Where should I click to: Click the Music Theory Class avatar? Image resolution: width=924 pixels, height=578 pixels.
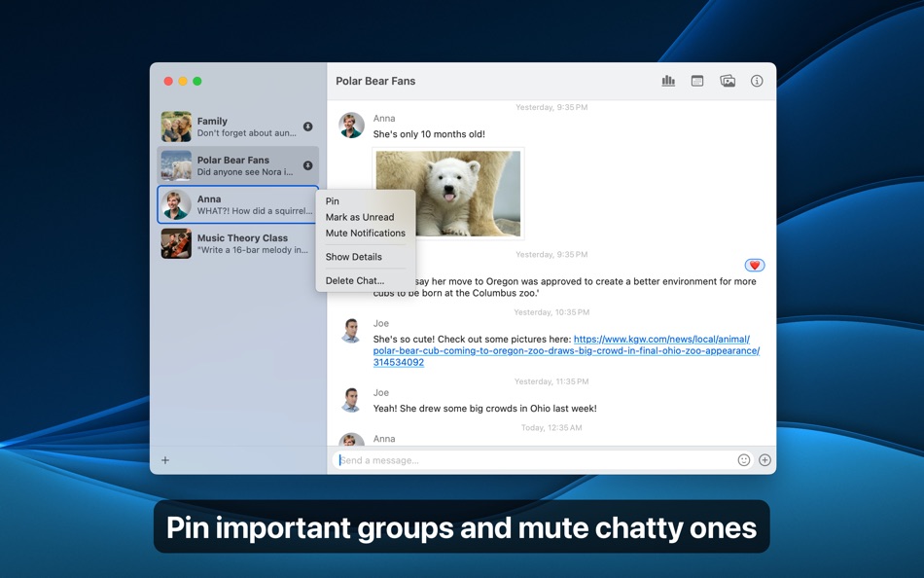176,243
